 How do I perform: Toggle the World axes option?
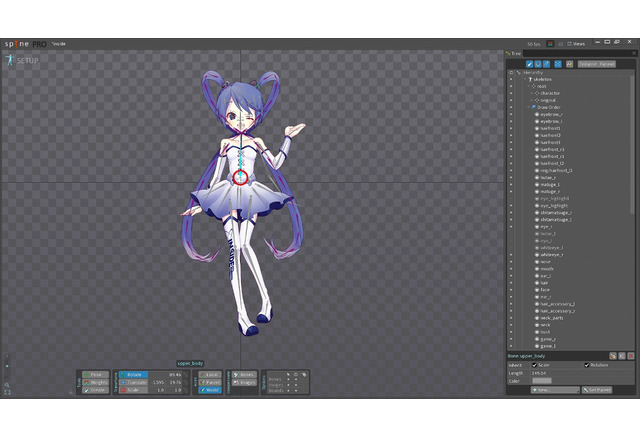tap(210, 390)
